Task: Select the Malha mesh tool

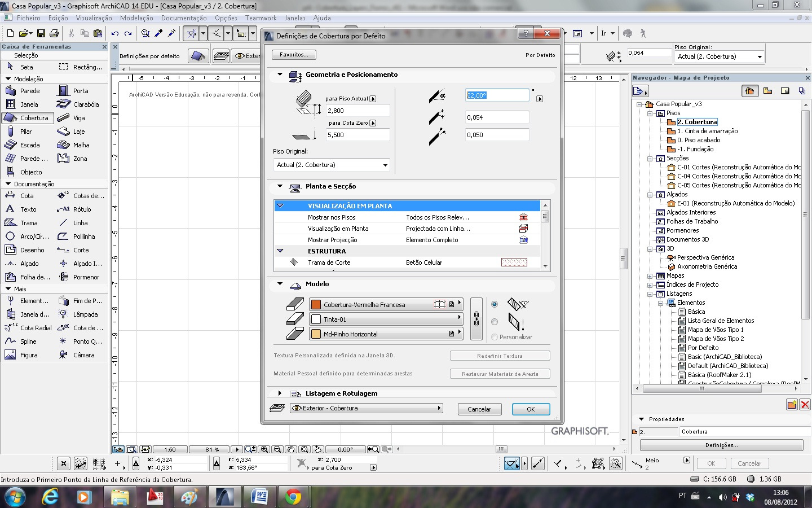Action: pyautogui.click(x=80, y=144)
